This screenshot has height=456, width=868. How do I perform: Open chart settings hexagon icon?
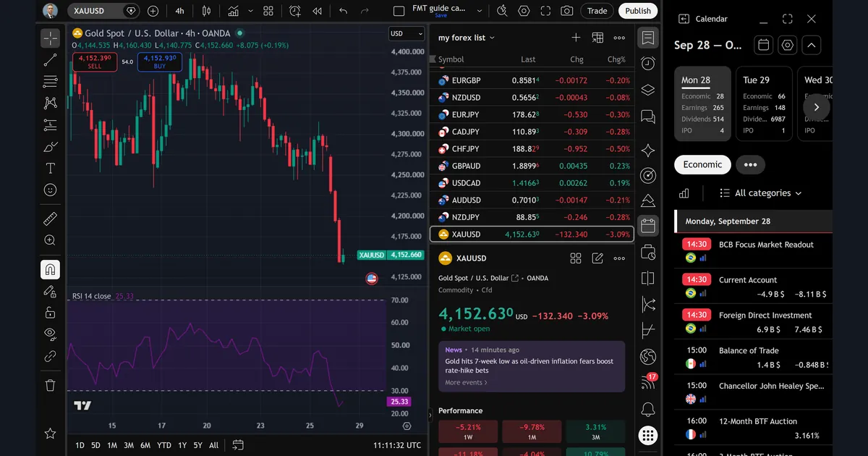pyautogui.click(x=524, y=11)
